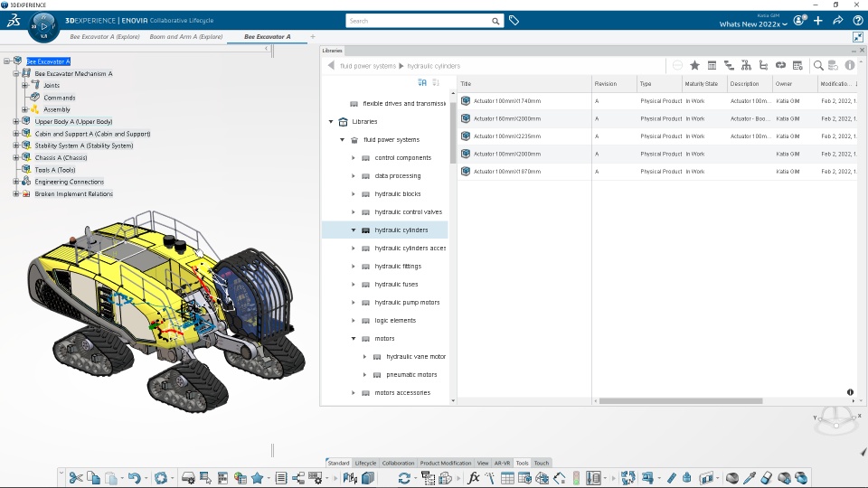The image size is (868, 488).
Task: Click the robot axis compass in viewport
Action: tap(836, 418)
